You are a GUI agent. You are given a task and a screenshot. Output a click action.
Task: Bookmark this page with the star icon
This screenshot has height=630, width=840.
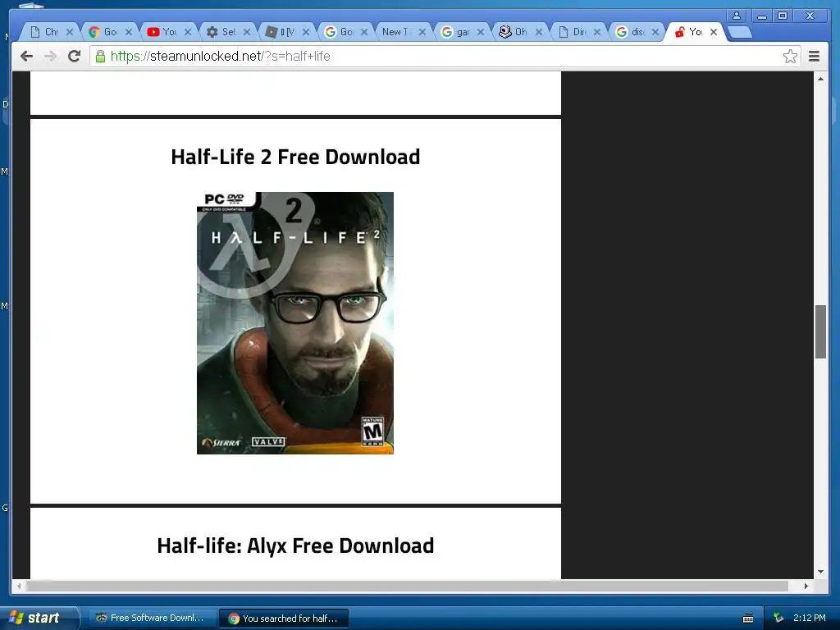790,57
